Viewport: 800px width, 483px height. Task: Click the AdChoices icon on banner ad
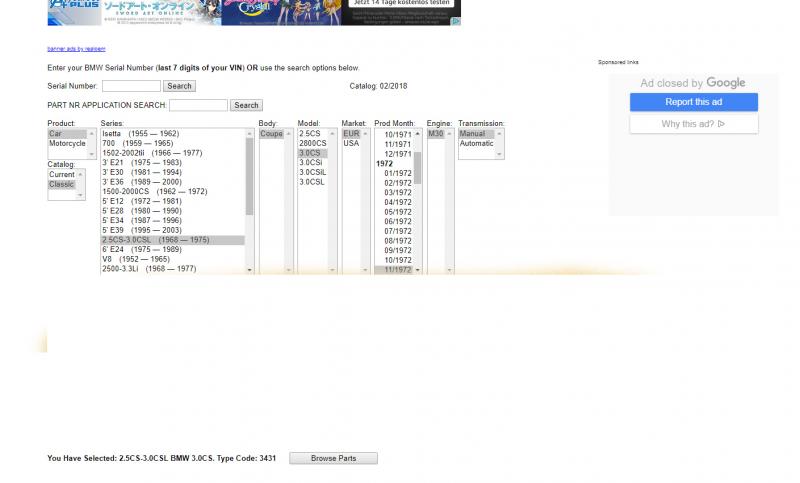[456, 21]
